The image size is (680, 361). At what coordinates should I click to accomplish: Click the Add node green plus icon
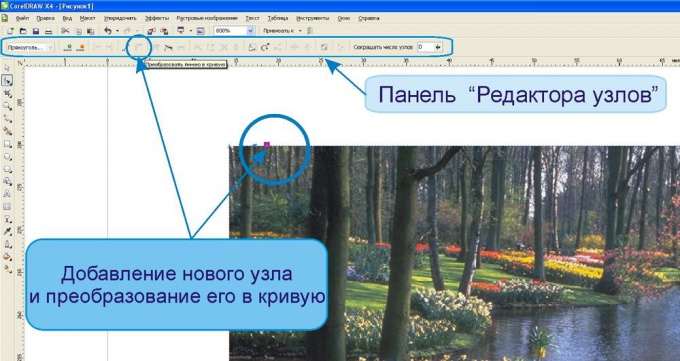click(x=68, y=47)
